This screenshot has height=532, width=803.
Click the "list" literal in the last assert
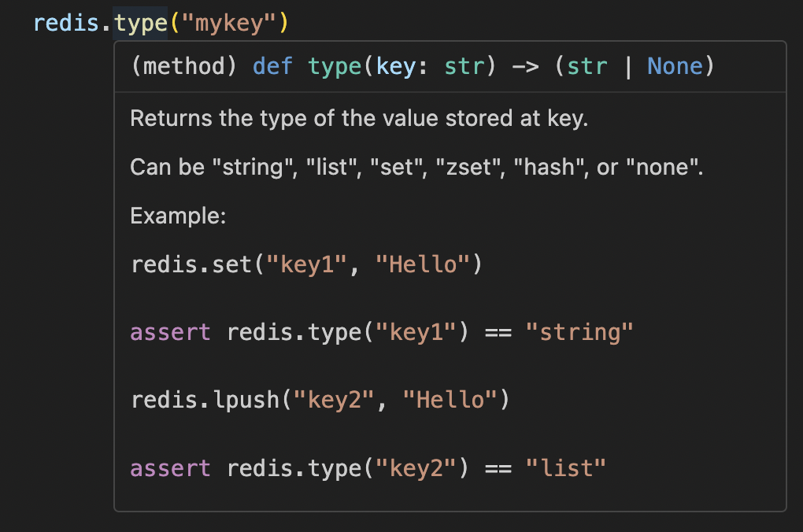[566, 468]
